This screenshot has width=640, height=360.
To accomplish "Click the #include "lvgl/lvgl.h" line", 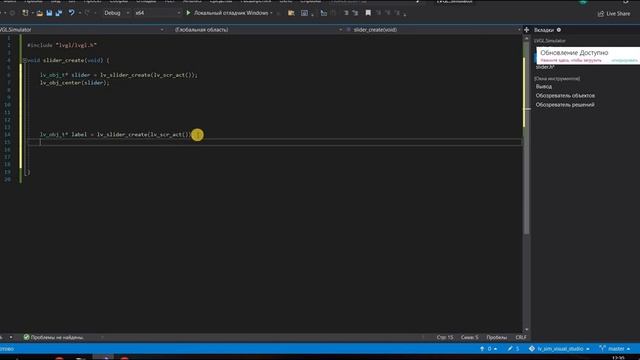I will pyautogui.click(x=62, y=45).
